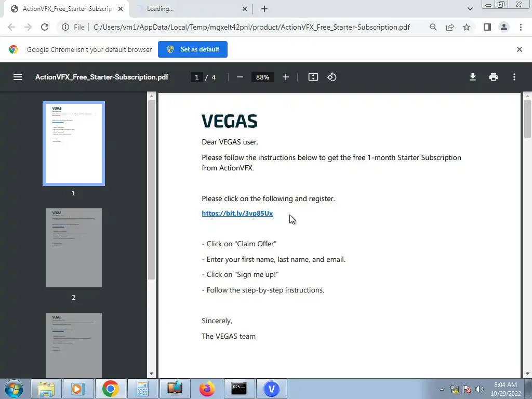Dismiss the default browser notification bar
The width and height of the screenshot is (532, 399).
click(x=519, y=49)
